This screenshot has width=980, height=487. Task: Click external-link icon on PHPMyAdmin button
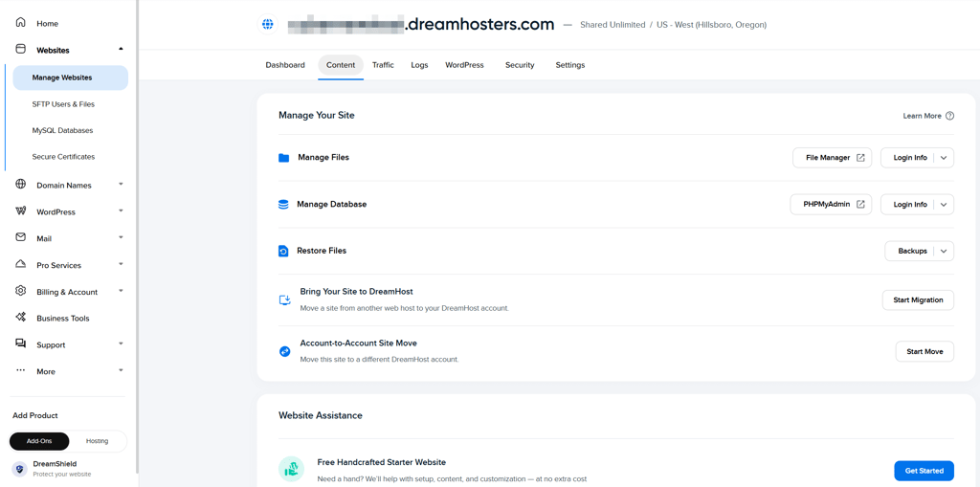coord(860,204)
